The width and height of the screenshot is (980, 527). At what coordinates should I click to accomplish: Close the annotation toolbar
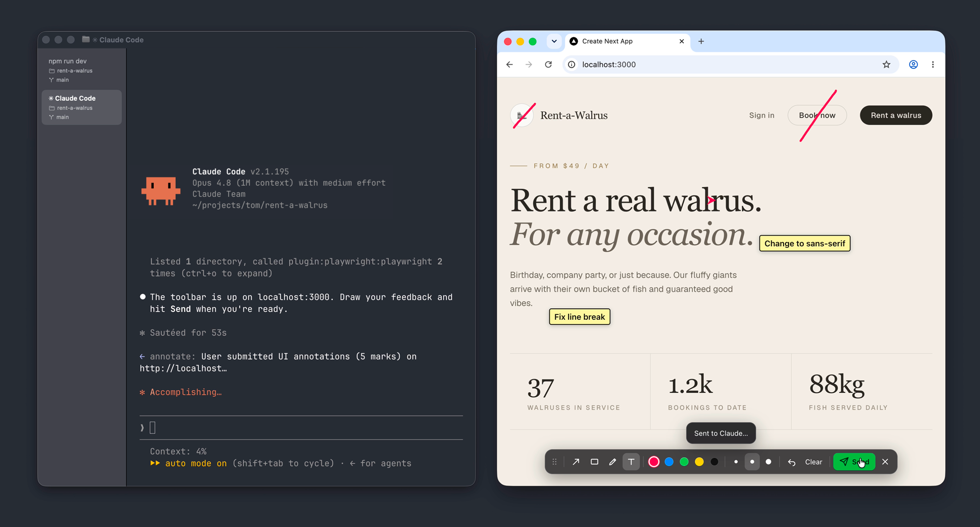(885, 462)
